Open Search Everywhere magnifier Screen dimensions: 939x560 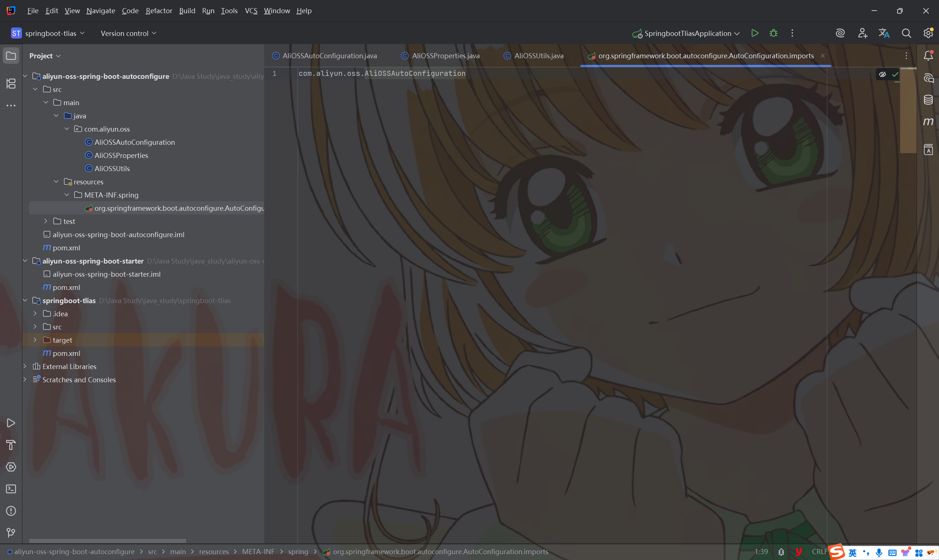tap(906, 33)
